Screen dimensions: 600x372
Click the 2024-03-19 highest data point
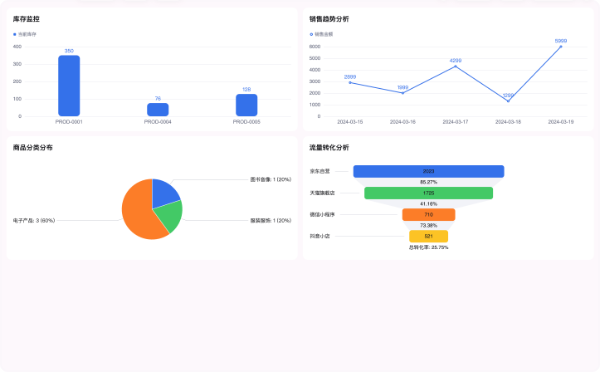click(x=561, y=47)
